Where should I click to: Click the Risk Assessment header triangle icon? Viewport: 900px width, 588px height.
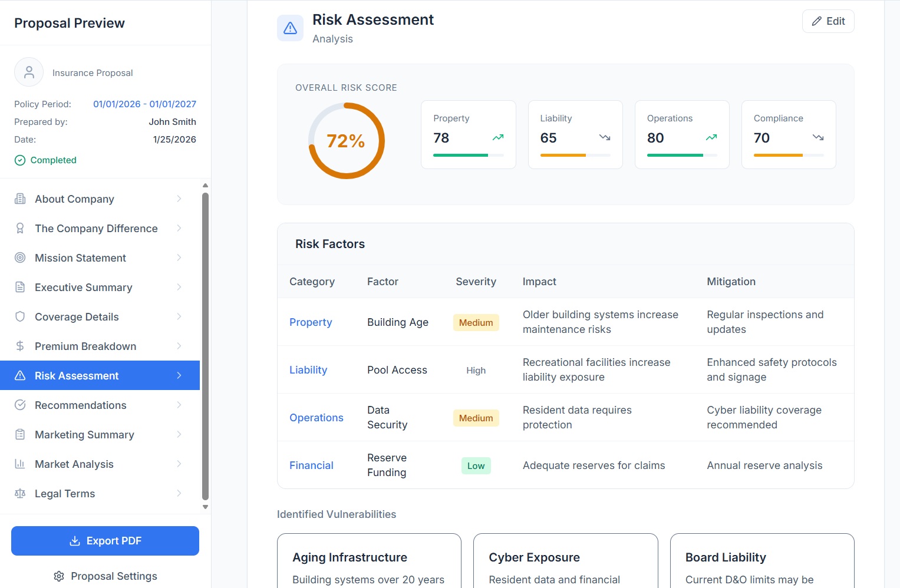[291, 28]
